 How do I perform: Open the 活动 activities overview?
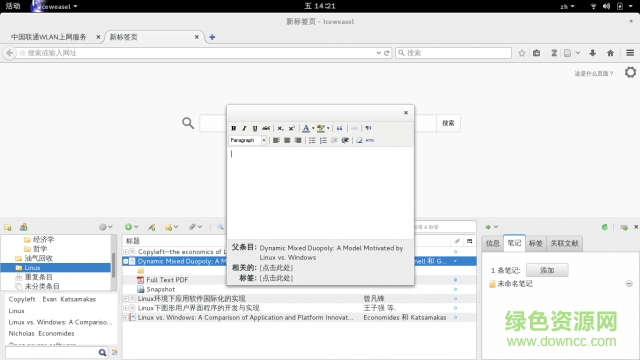click(x=13, y=6)
